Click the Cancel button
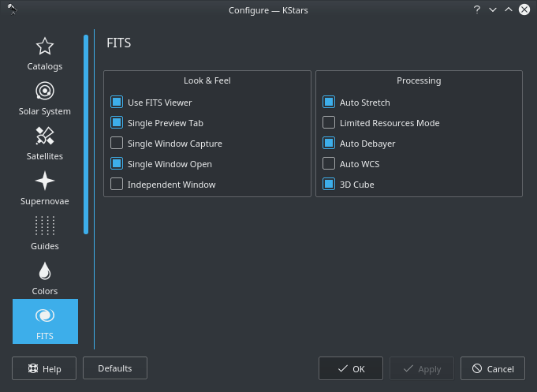Screen dimensions: 537x392 coord(493,368)
